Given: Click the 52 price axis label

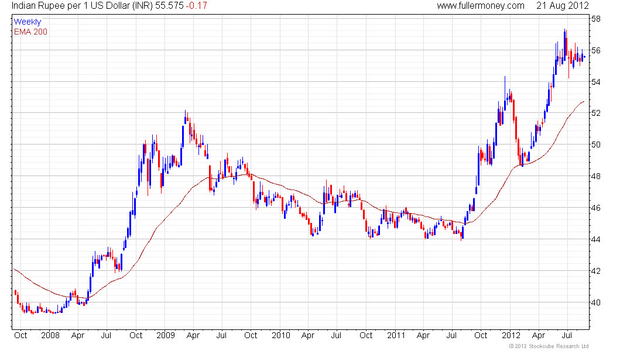Looking at the screenshot, I should (596, 113).
